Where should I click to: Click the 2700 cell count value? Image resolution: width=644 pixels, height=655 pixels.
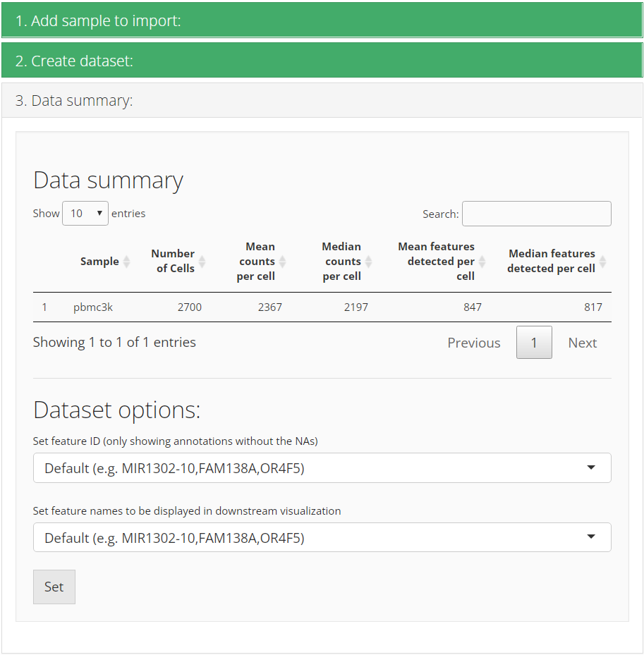[188, 307]
